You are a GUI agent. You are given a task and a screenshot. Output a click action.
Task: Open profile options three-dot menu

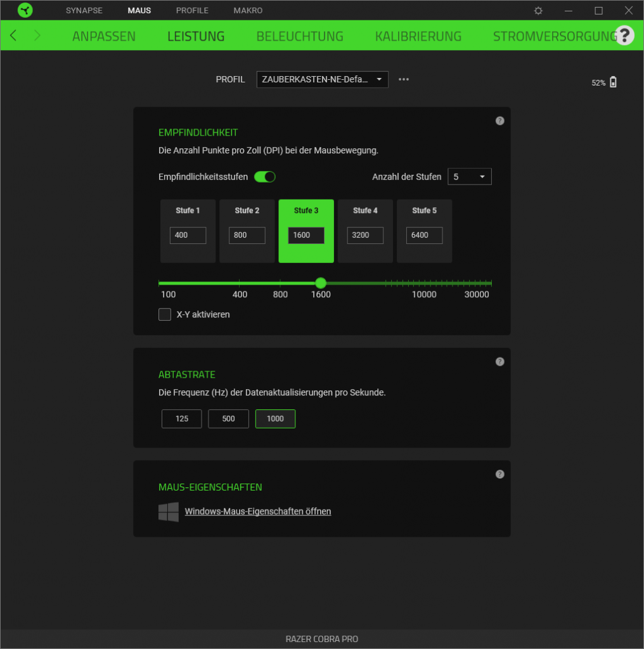(x=404, y=79)
